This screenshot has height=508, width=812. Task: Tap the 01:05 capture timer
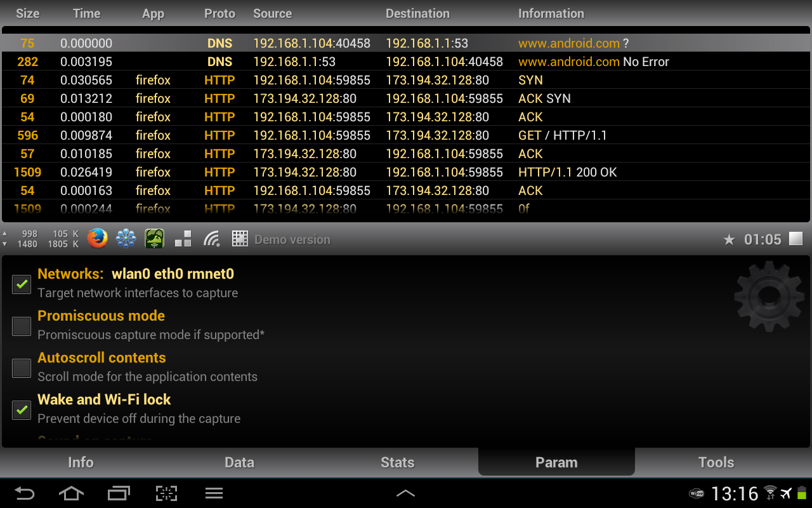763,239
